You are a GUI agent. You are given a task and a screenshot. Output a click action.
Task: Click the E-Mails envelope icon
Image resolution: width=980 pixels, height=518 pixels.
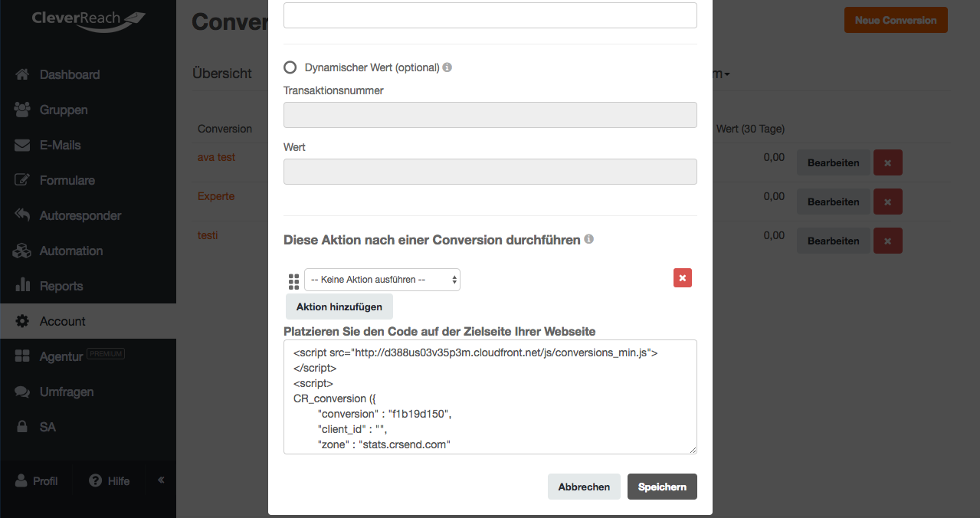coord(22,145)
